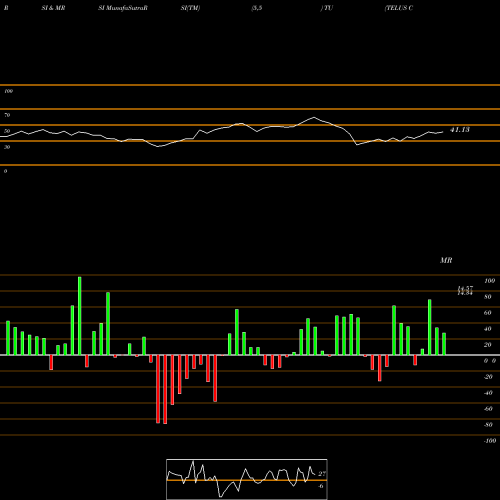Viewport: 500px width, 500px height.
Task: Click the RSI 100 axis label
Action: [x=8, y=91]
